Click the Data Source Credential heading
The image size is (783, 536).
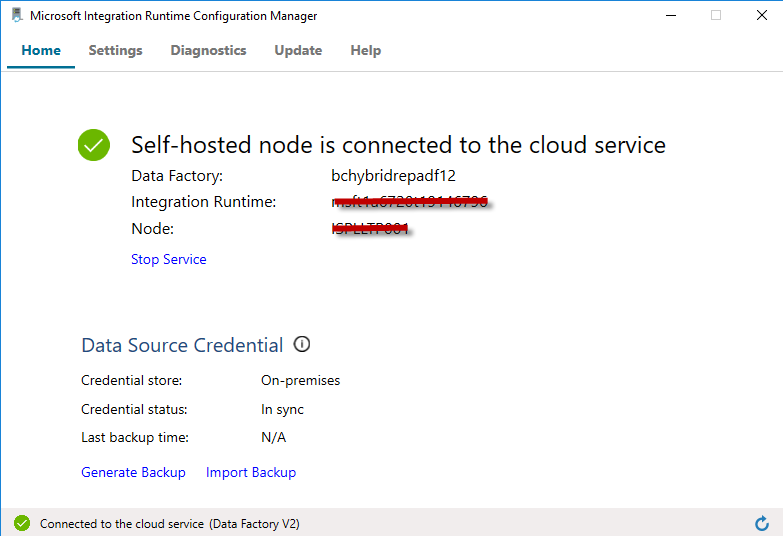click(182, 345)
